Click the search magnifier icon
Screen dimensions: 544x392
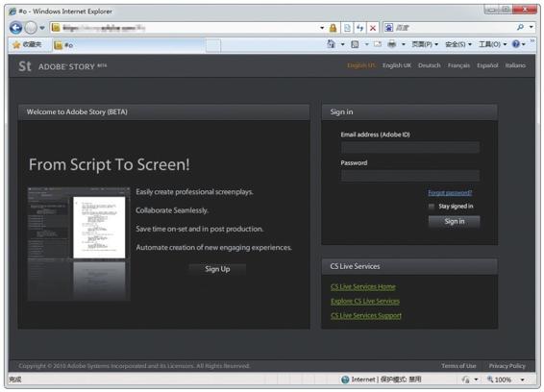[x=520, y=28]
